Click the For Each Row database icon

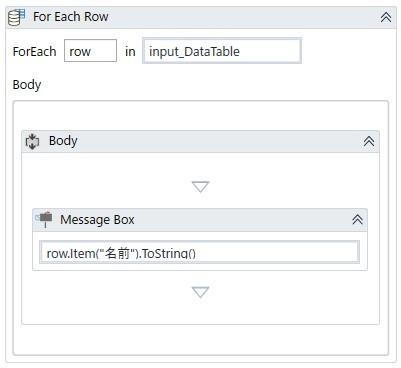coord(17,17)
